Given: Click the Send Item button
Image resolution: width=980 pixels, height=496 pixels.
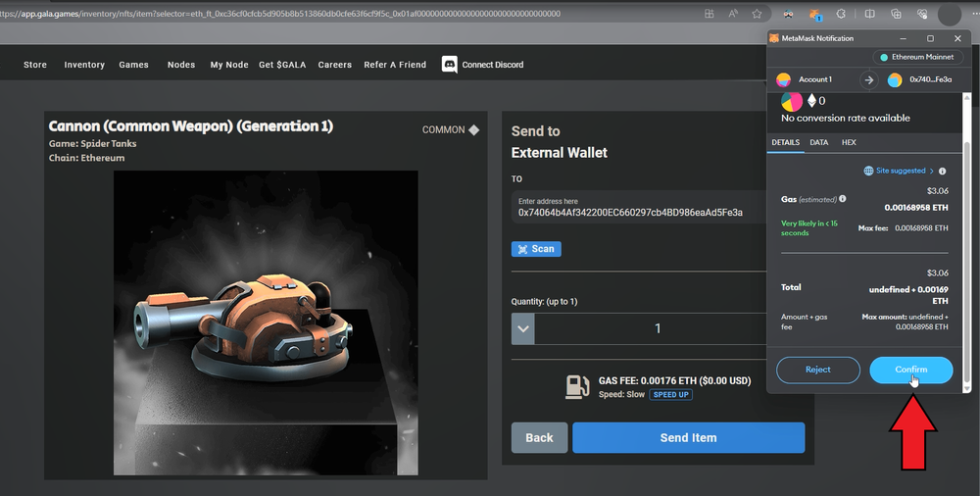Looking at the screenshot, I should (689, 438).
